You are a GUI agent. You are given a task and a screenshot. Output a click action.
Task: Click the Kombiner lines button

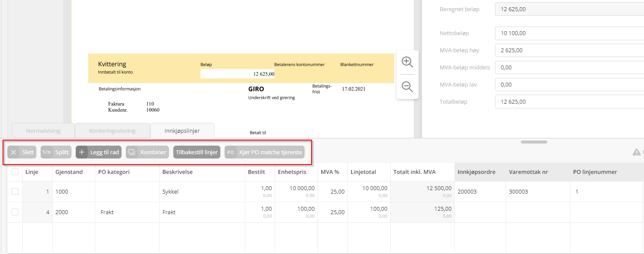pos(147,152)
